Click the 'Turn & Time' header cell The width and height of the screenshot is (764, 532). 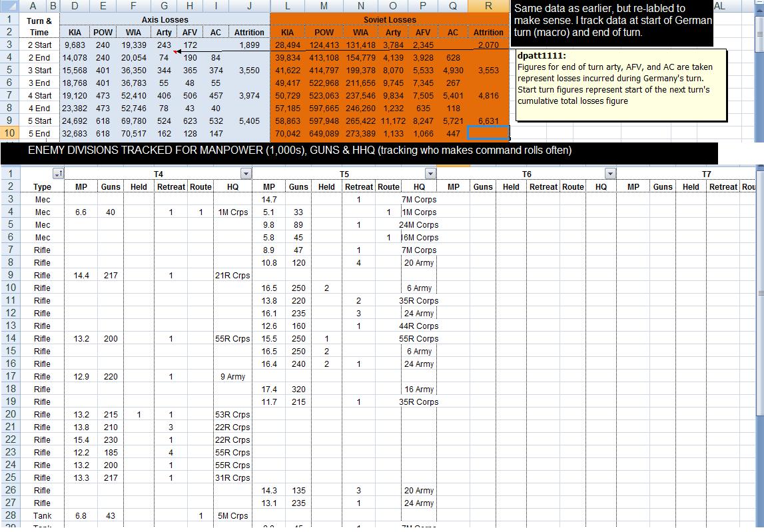(39, 27)
